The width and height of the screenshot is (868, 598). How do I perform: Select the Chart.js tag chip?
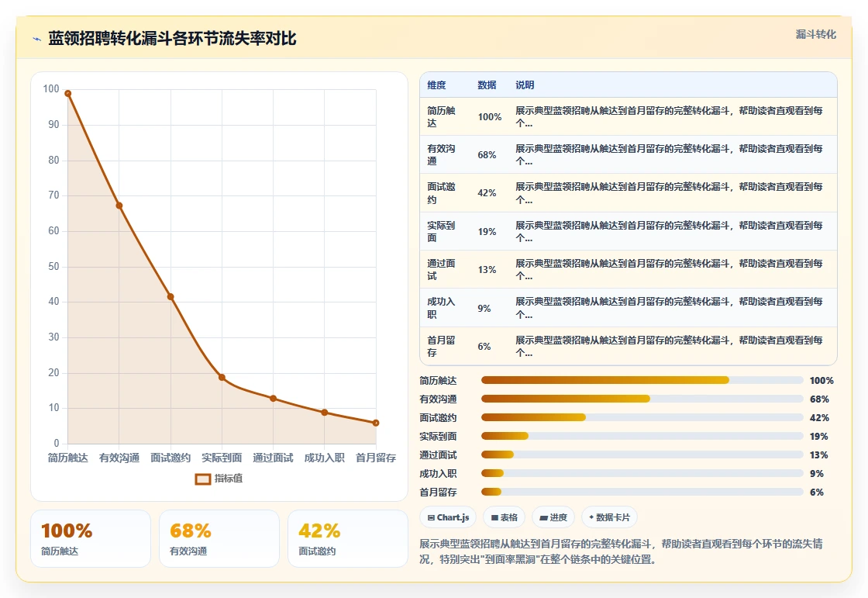pyautogui.click(x=449, y=517)
